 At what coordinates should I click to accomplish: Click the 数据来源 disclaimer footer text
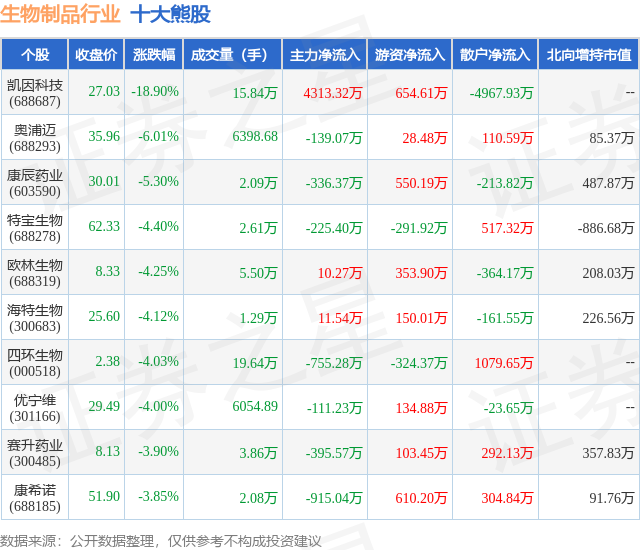161,541
